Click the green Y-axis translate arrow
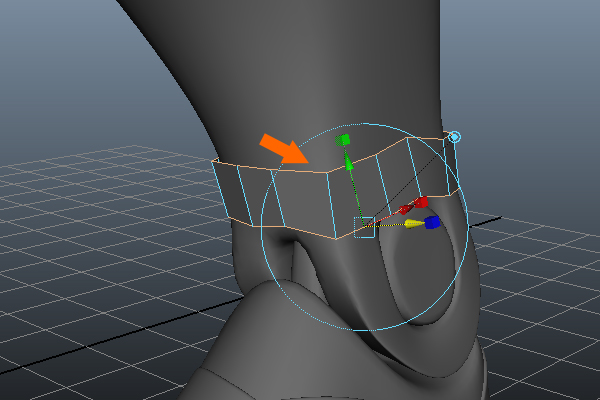The height and width of the screenshot is (400, 600). tap(349, 162)
